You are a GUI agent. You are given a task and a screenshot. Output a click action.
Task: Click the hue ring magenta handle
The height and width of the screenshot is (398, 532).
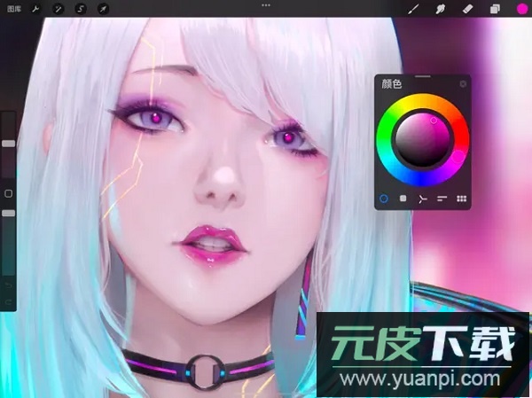click(458, 156)
